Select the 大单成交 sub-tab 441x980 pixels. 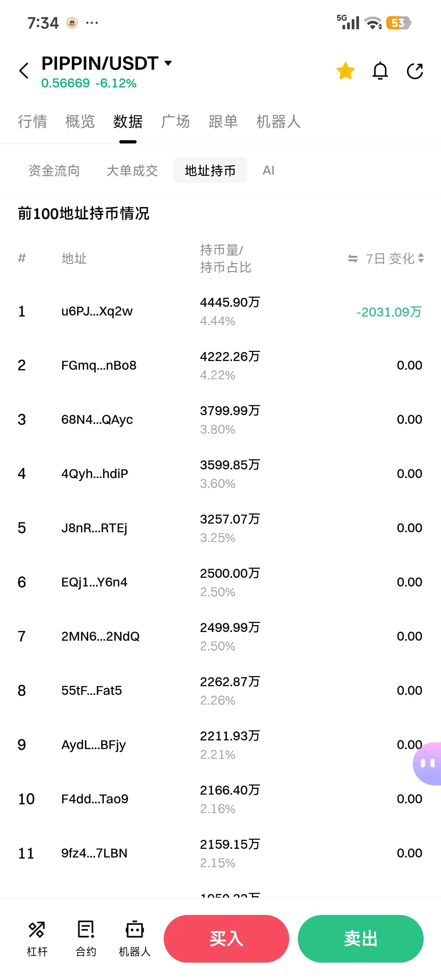[x=132, y=171]
